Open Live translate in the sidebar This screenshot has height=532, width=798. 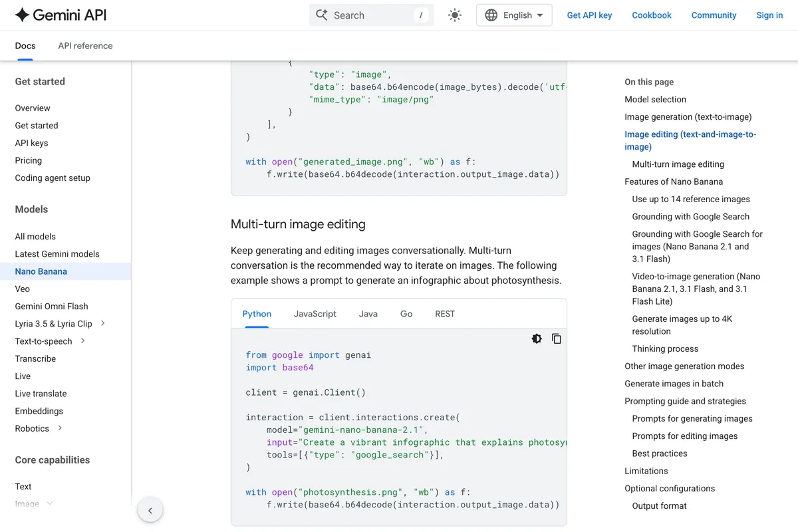tap(41, 393)
